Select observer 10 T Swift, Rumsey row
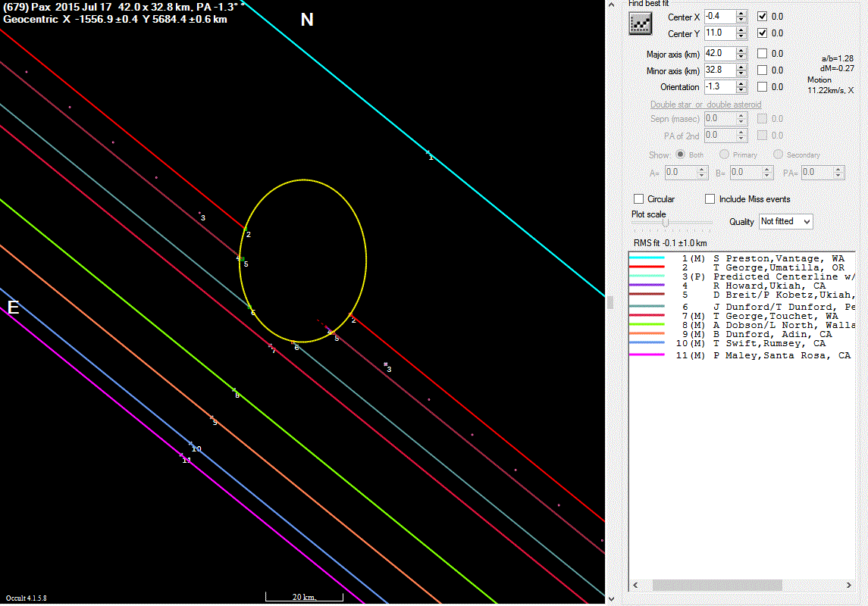 point(742,343)
